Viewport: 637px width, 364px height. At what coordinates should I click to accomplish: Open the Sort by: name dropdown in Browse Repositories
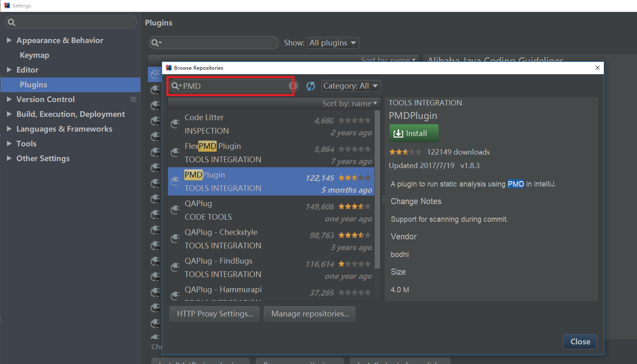click(x=350, y=103)
